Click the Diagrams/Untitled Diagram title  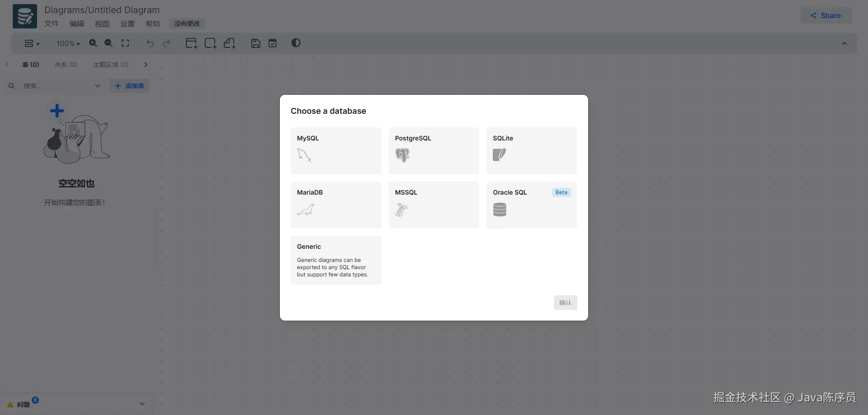pyautogui.click(x=102, y=10)
